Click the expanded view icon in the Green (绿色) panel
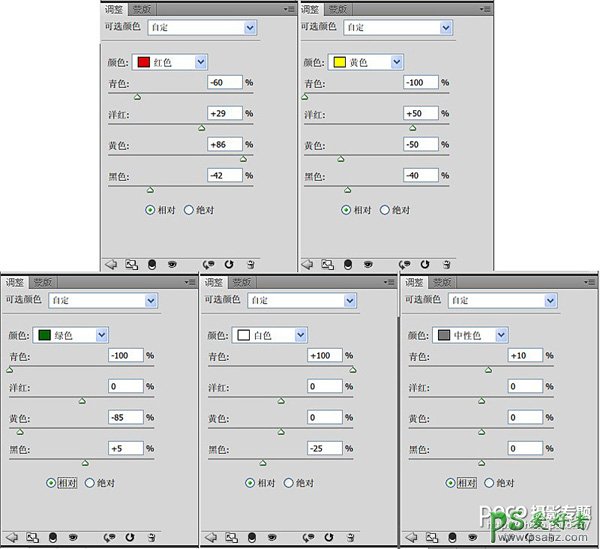The image size is (600, 549). click(32, 537)
